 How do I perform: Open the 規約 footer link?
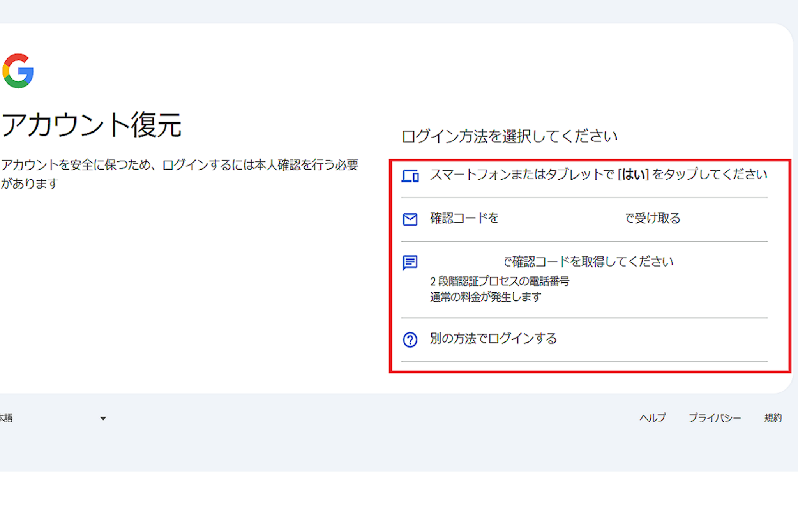(x=773, y=418)
